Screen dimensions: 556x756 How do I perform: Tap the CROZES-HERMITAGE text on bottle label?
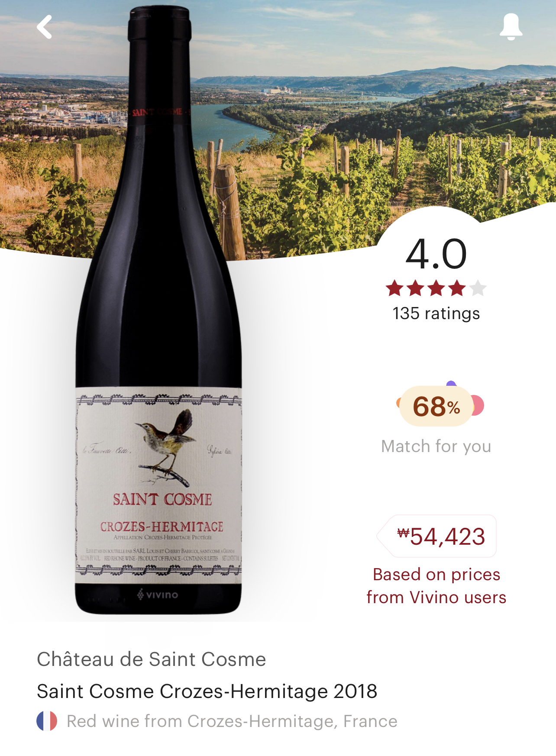[x=162, y=527]
